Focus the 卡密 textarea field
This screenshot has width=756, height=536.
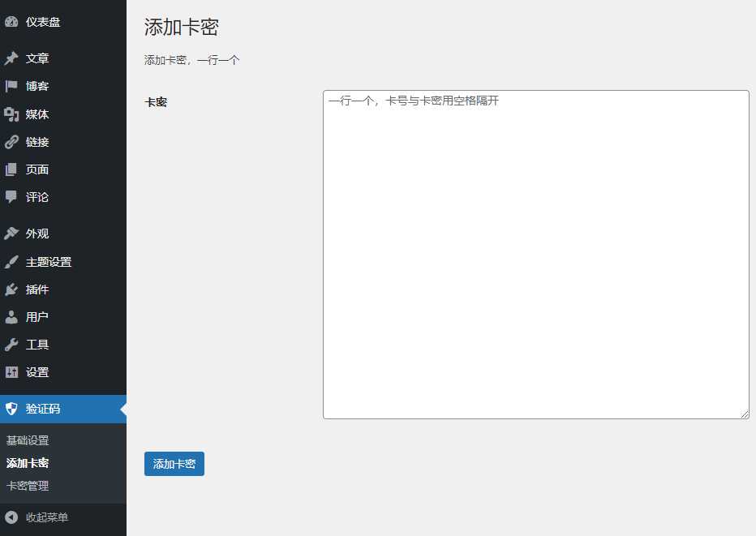point(535,255)
